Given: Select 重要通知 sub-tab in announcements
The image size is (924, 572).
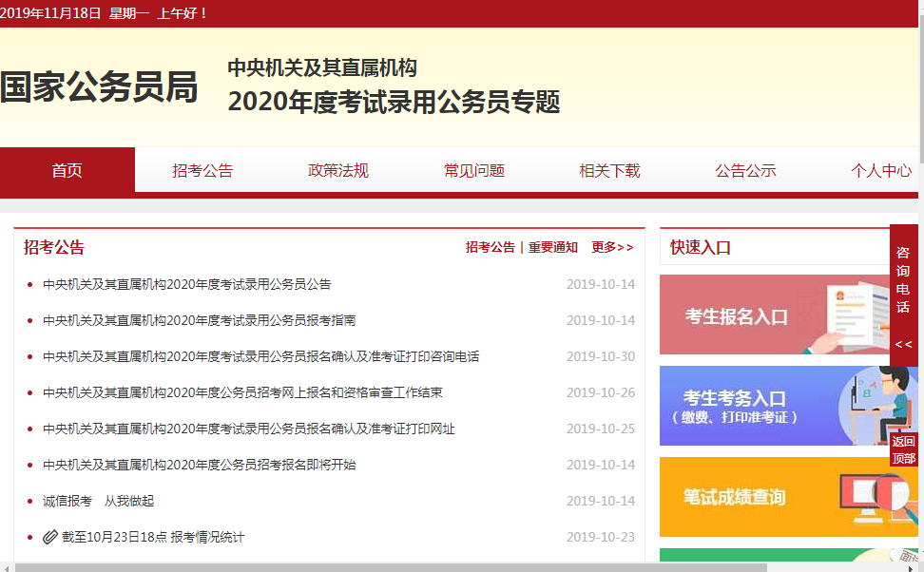Looking at the screenshot, I should click(x=553, y=247).
